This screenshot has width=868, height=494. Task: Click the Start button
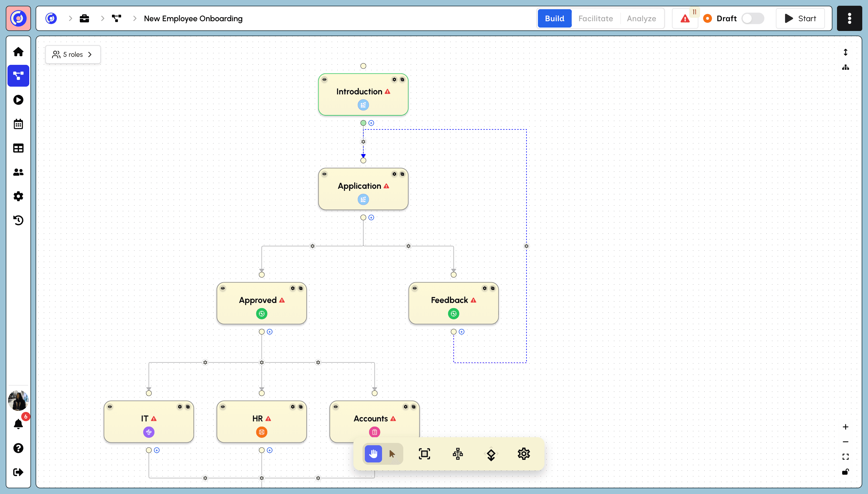tap(800, 18)
